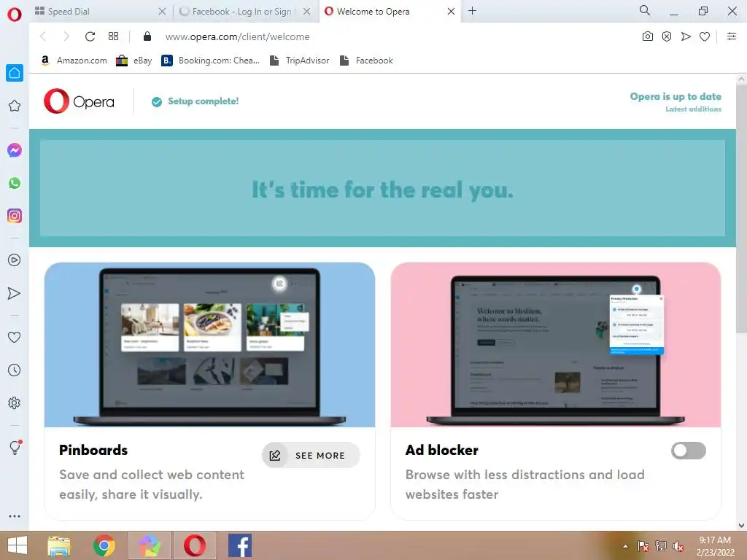
Task: Enable the Ad blocker toggle
Action: [x=689, y=451]
